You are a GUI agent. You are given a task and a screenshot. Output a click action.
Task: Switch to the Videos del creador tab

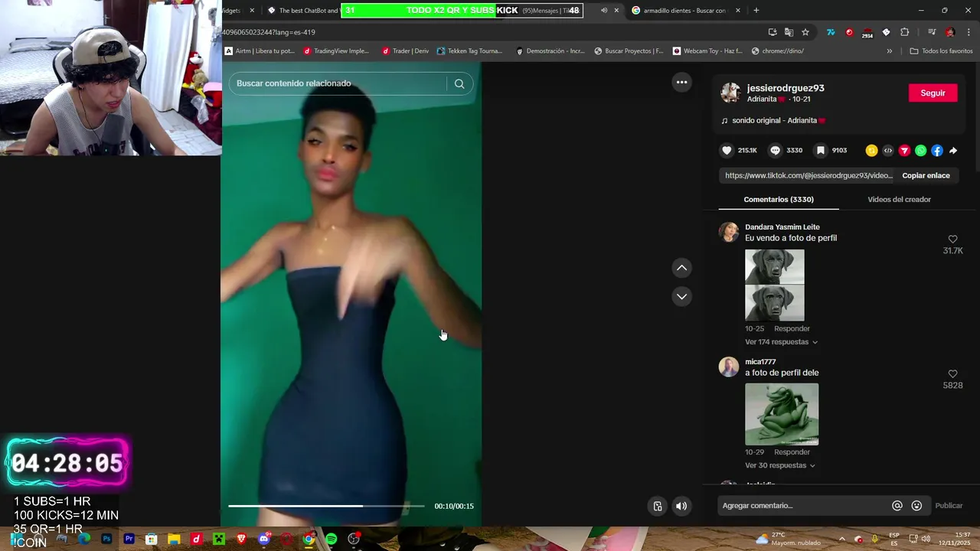[x=899, y=200]
